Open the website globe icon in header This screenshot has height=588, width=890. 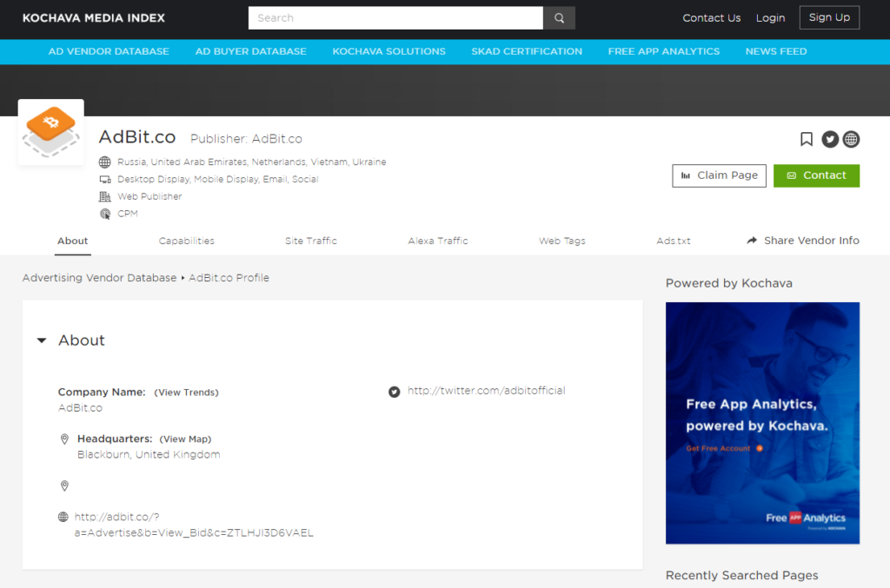click(x=851, y=139)
